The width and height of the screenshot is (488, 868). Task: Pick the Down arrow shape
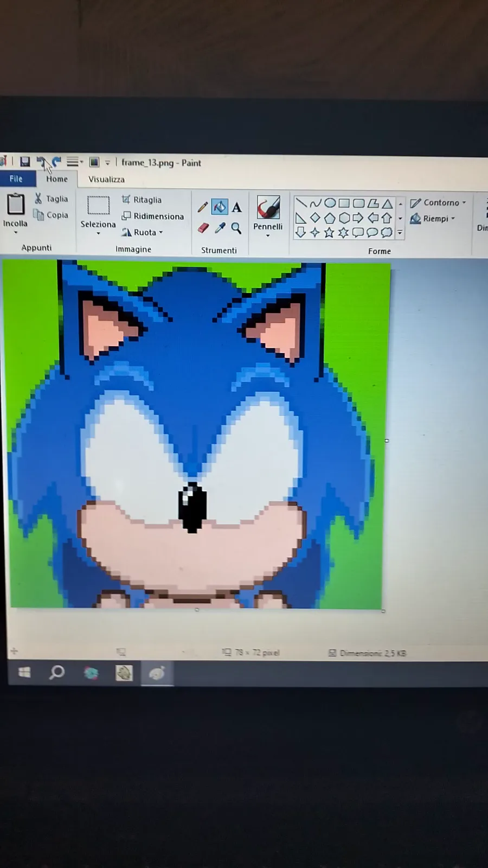[300, 233]
